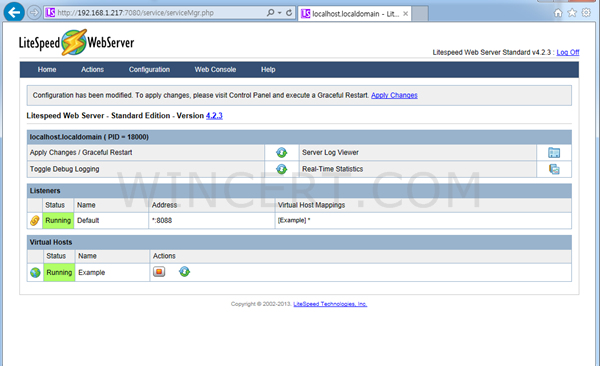
Task: Refresh the page with reload icon
Action: [x=289, y=13]
